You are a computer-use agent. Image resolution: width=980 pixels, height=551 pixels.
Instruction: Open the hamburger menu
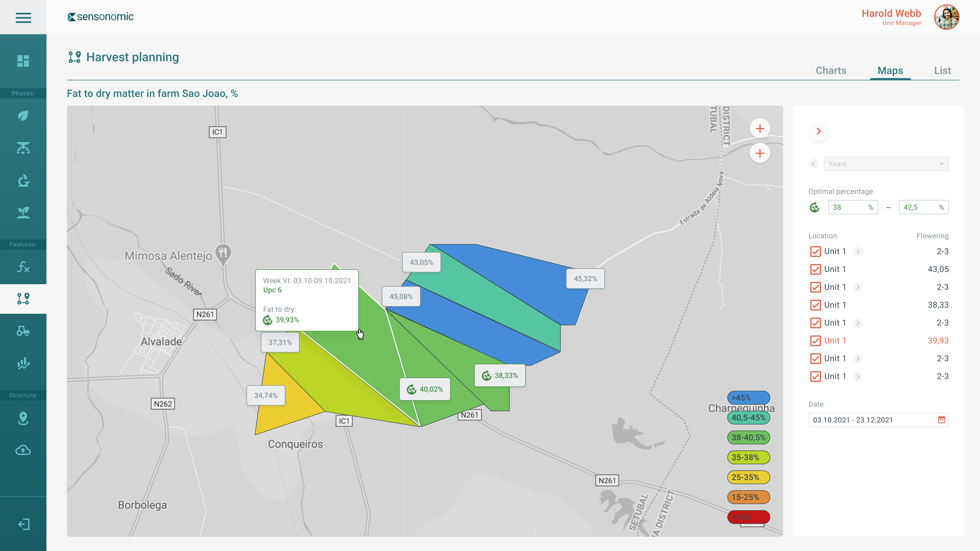coord(23,17)
